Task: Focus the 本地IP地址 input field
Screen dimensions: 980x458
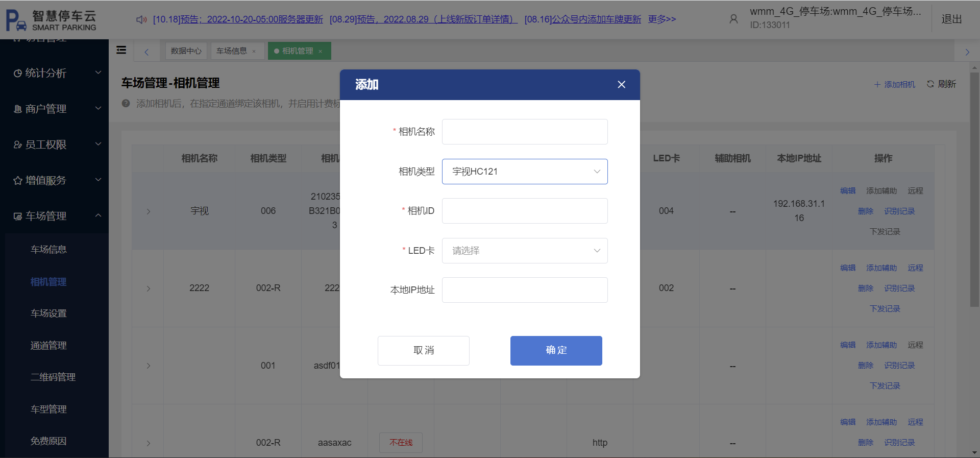Action: tap(525, 290)
